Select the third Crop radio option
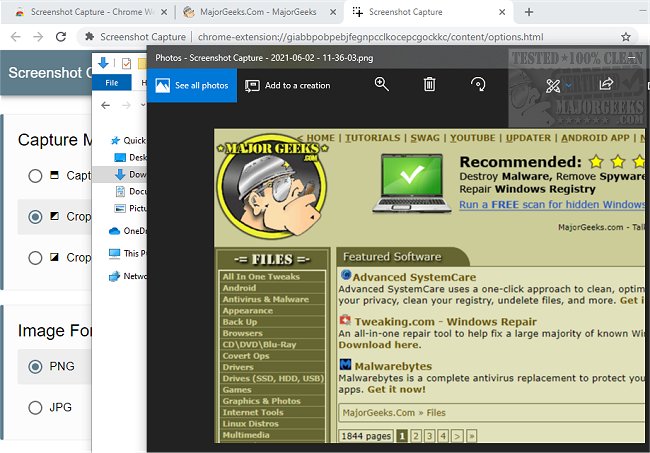This screenshot has width=650, height=453. point(35,257)
